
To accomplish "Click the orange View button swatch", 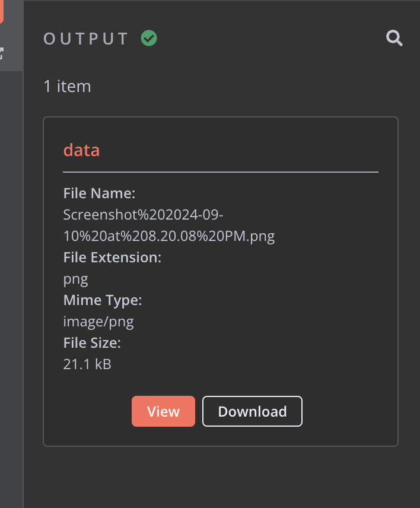I will 163,411.
